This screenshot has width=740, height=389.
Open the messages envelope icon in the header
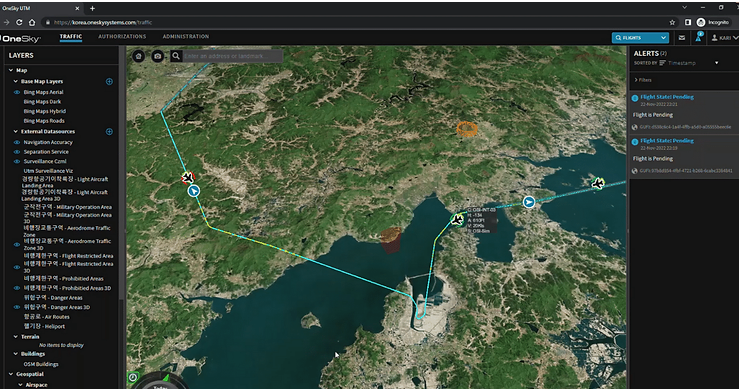point(681,38)
